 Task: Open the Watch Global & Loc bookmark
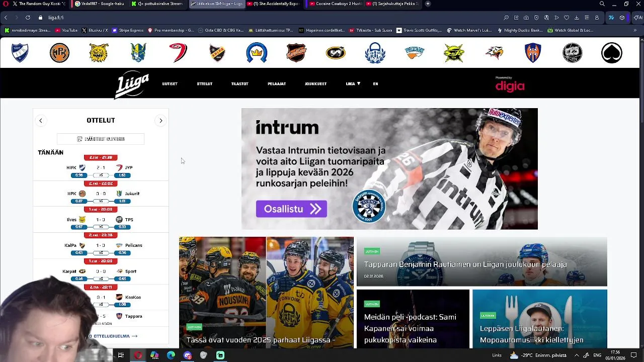570,30
